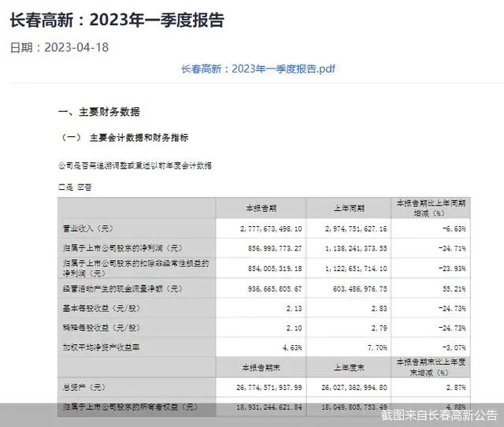
Task: Click the value 7.70%
Action: coord(377,348)
